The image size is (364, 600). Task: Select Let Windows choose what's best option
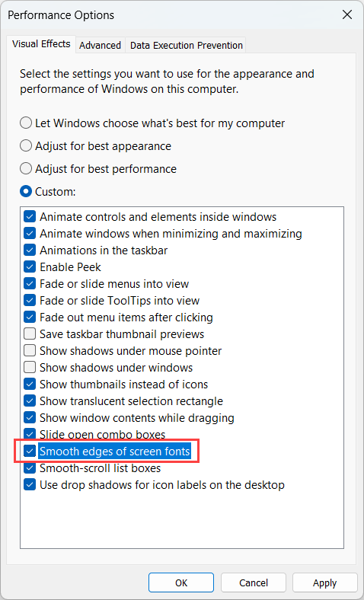[x=26, y=123]
